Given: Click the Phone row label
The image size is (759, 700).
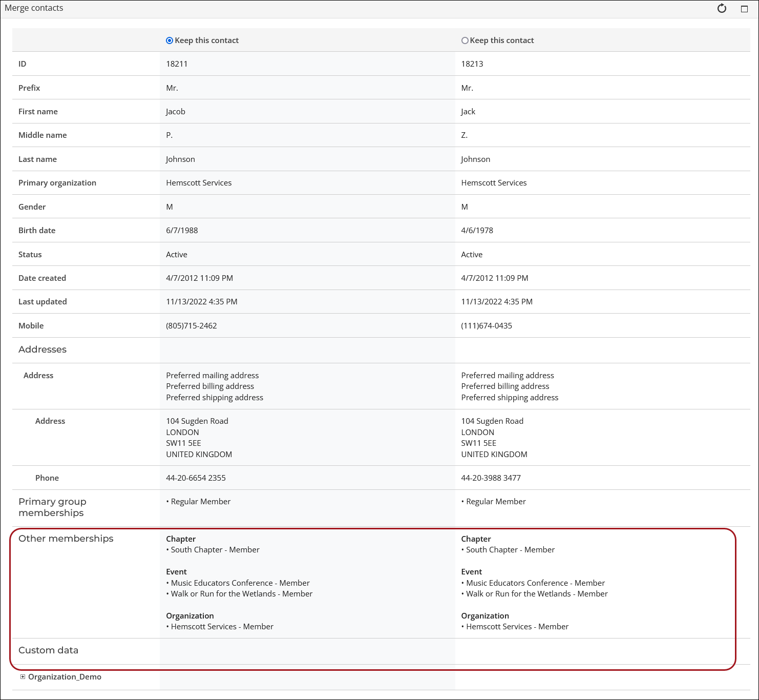Looking at the screenshot, I should point(47,478).
